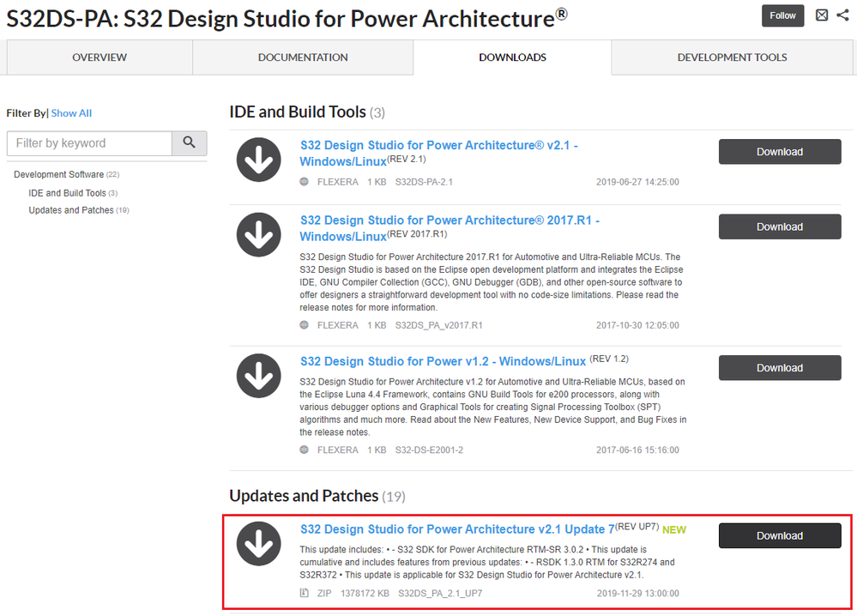Viewport: 857px width, 616px height.
Task: Open S32 Design Studio v2.1 Update 7 link
Action: click(x=457, y=529)
